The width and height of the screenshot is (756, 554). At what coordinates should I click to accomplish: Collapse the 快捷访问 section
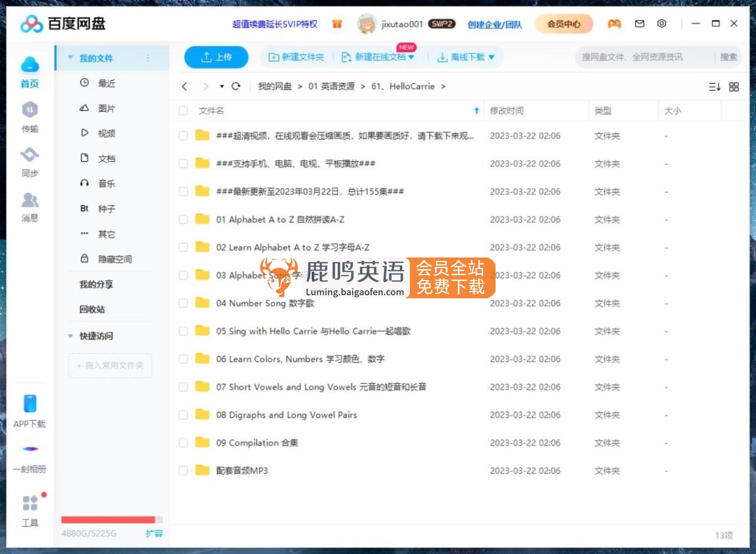(71, 336)
